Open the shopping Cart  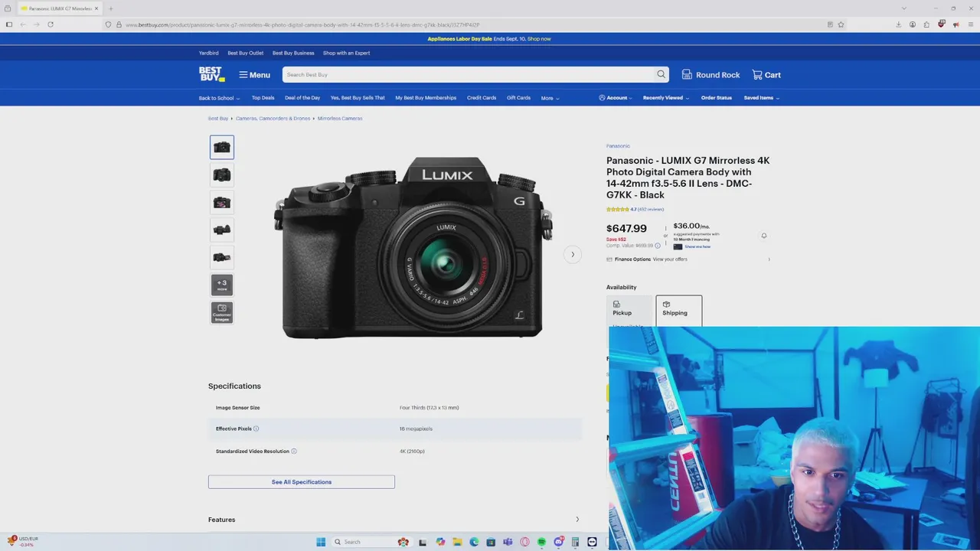coord(766,75)
